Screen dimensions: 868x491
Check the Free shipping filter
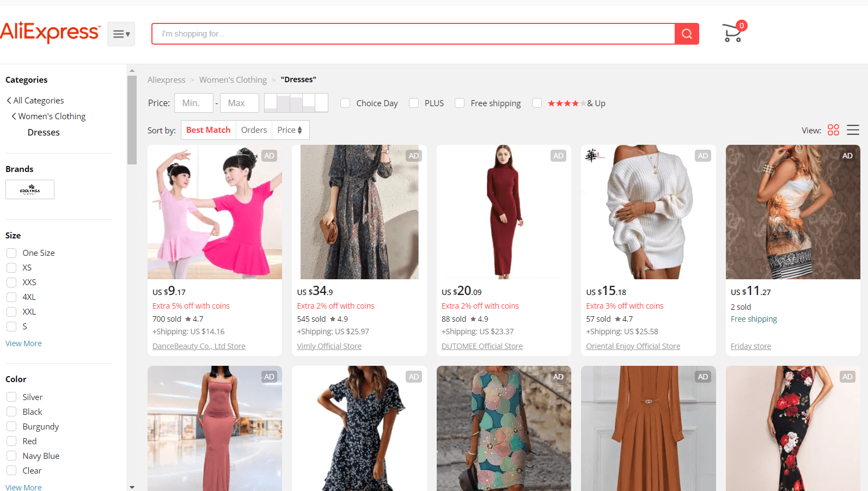point(460,103)
